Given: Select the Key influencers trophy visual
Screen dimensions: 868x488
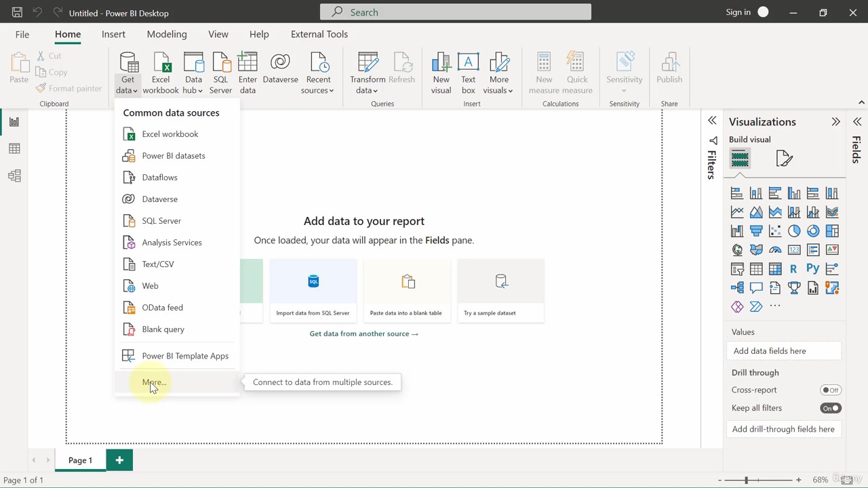Looking at the screenshot, I should (794, 288).
